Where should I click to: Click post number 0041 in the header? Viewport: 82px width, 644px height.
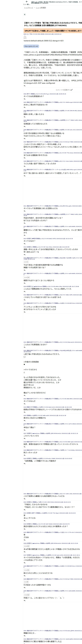[x=25, y=631]
